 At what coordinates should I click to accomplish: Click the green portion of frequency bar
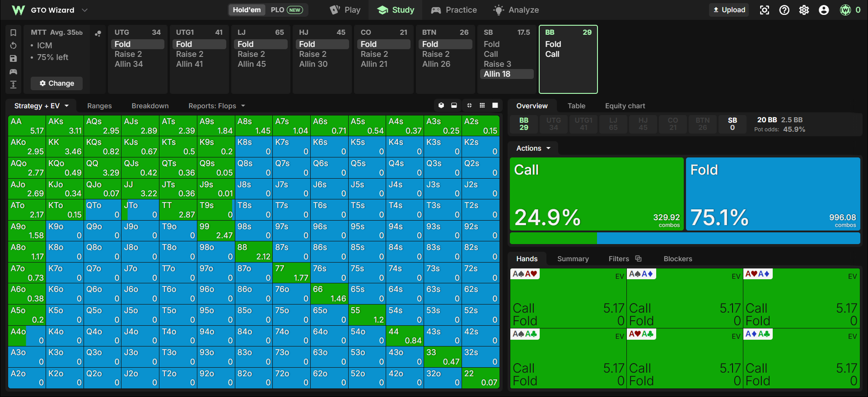pyautogui.click(x=553, y=238)
